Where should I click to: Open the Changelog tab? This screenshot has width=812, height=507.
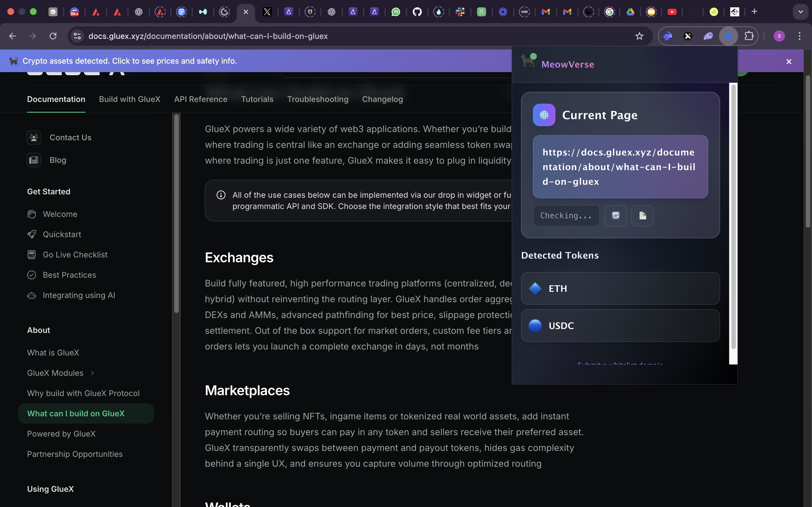(x=382, y=99)
